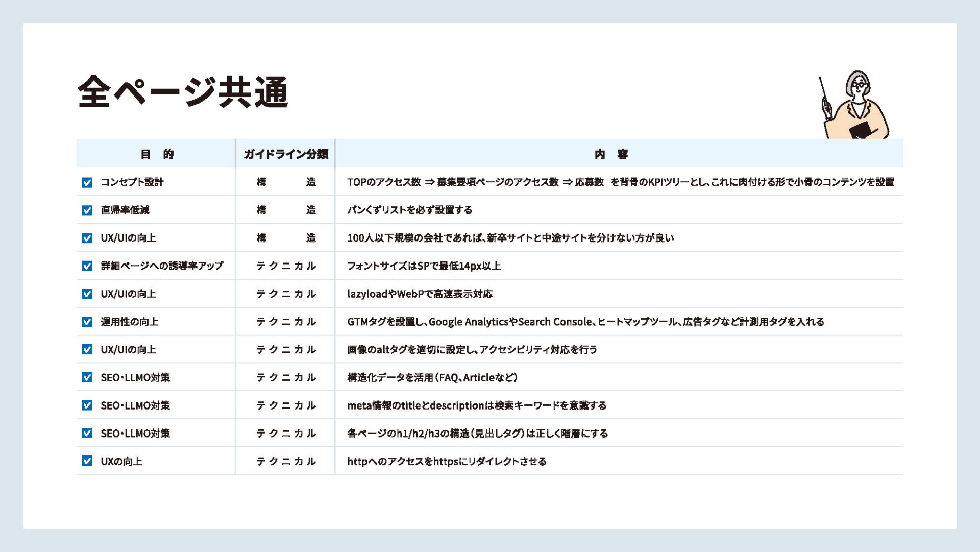Uncheck the 直帰率低減 checkbox
The image size is (980, 552).
point(87,210)
